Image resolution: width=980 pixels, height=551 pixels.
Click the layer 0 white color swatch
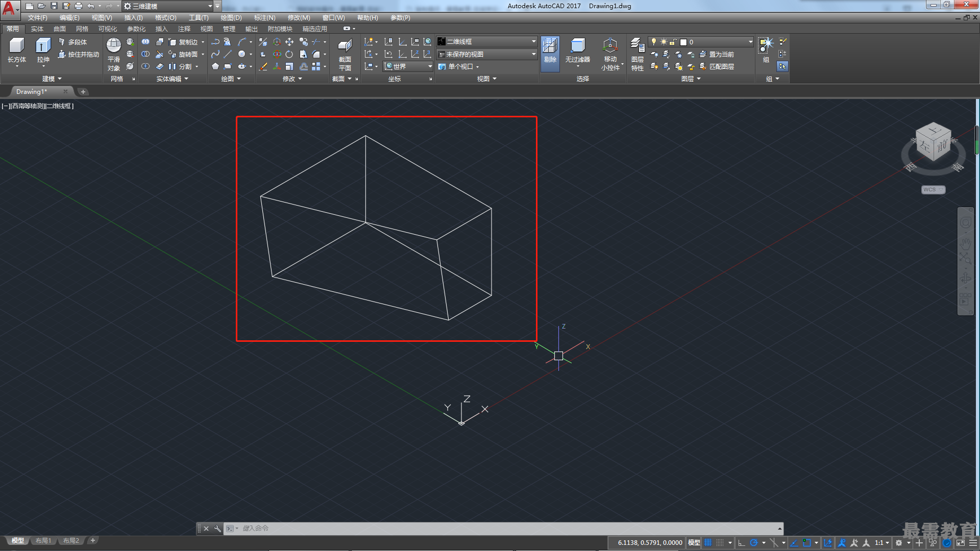pyautogui.click(x=683, y=42)
